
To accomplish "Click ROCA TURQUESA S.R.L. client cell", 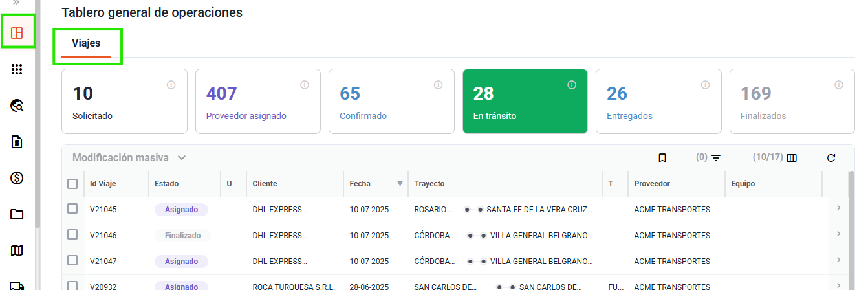I will click(294, 286).
